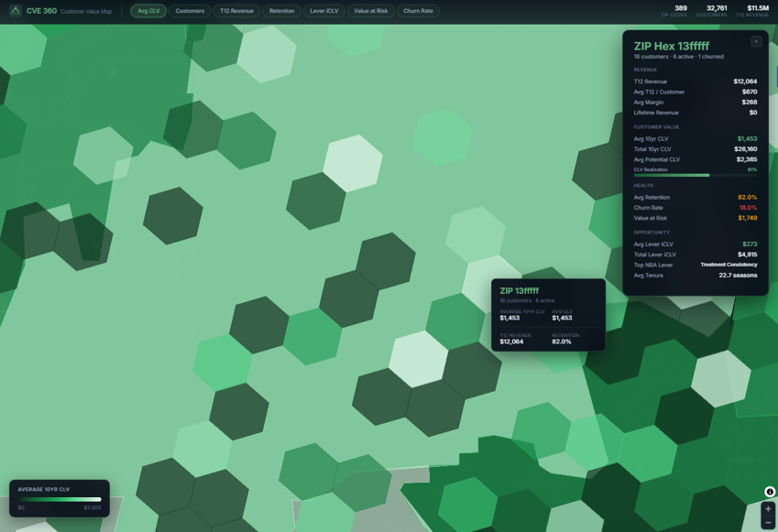Screen dimensions: 778x532
Task: Close the ZIP Hex 13fffff detail panel
Action: pos(755,40)
